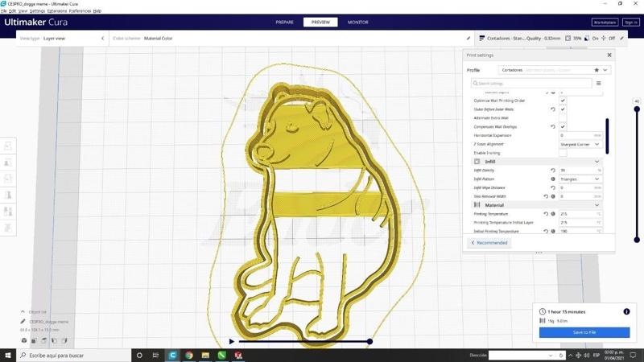Open the Marketplace
Viewport: 644px width, 362px height.
(605, 23)
